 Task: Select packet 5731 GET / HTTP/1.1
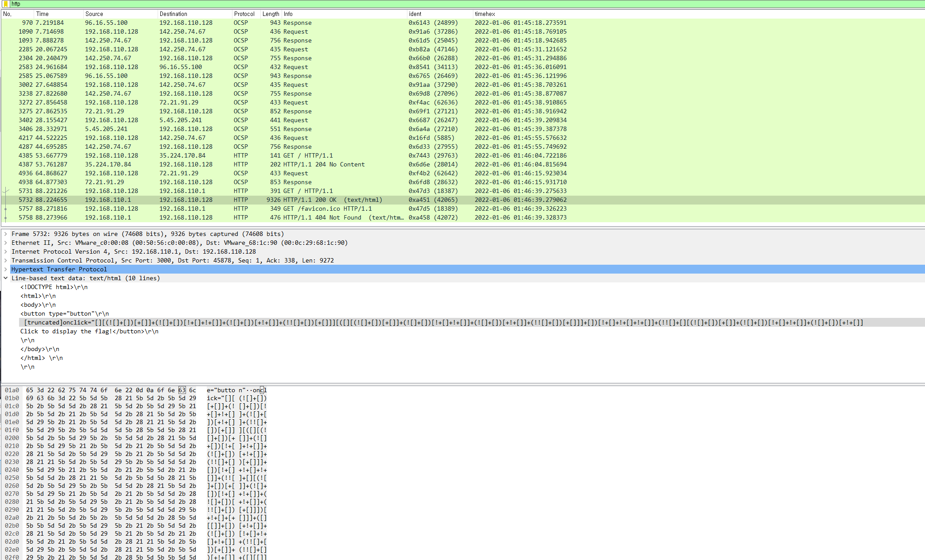click(x=308, y=191)
